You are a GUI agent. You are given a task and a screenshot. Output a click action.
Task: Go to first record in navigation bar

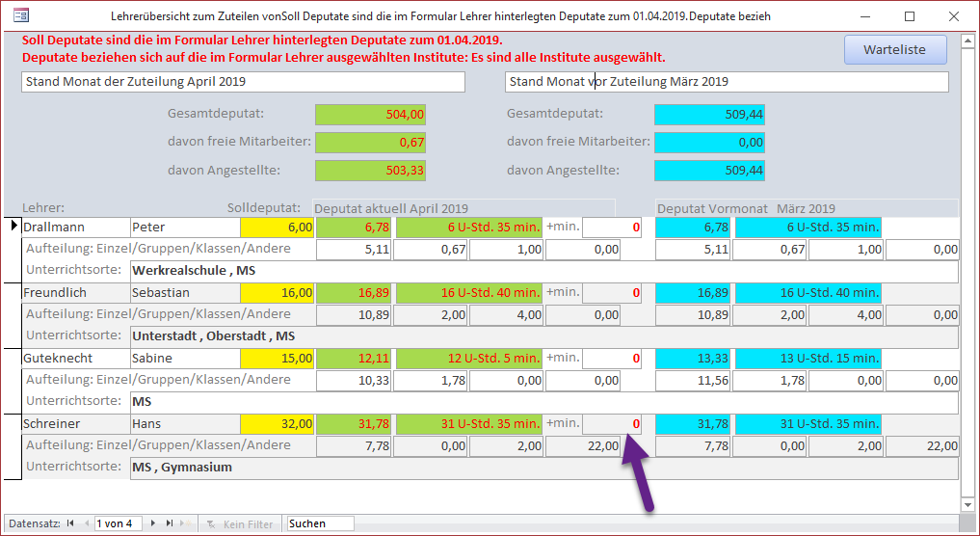coord(70,523)
